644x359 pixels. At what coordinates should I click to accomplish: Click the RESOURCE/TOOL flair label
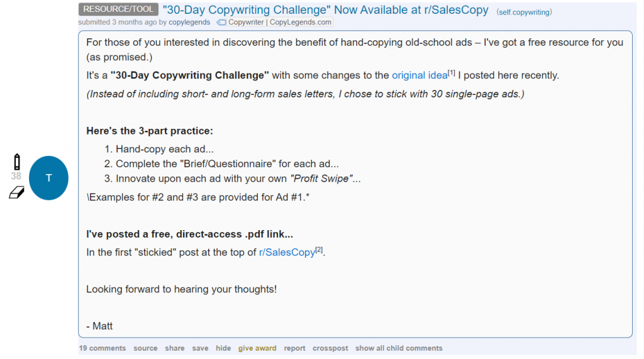click(x=118, y=9)
